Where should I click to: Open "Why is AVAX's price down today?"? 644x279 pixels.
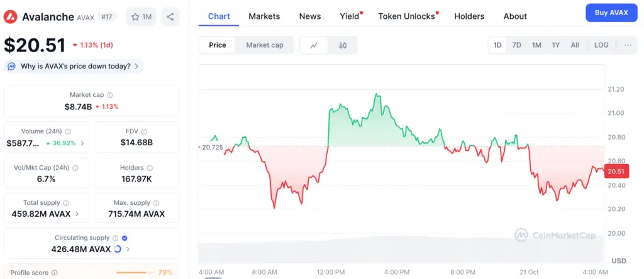tap(74, 66)
